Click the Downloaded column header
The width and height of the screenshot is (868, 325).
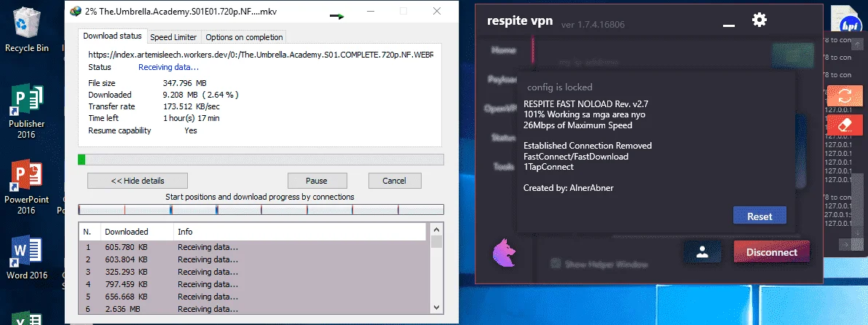137,232
